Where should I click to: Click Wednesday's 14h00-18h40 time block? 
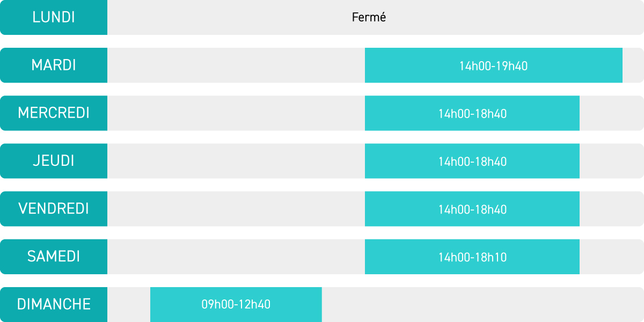pyautogui.click(x=472, y=113)
